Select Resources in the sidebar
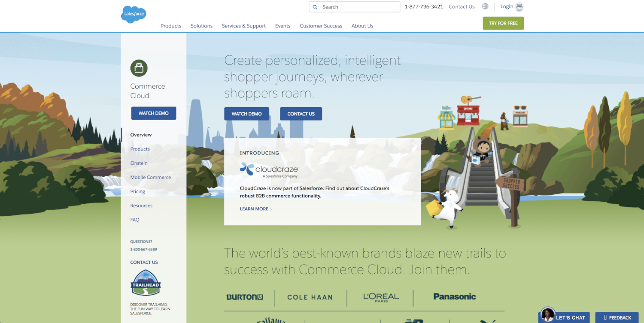Screen dimensions: 644x323 (x=141, y=205)
